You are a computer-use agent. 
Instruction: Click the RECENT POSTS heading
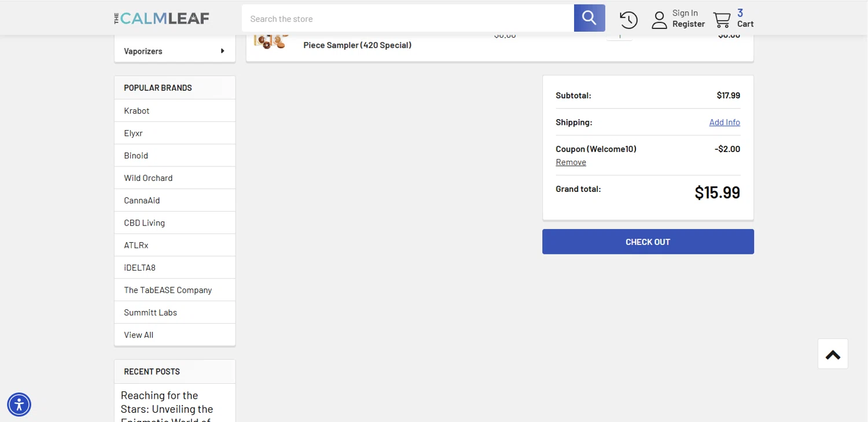point(152,372)
